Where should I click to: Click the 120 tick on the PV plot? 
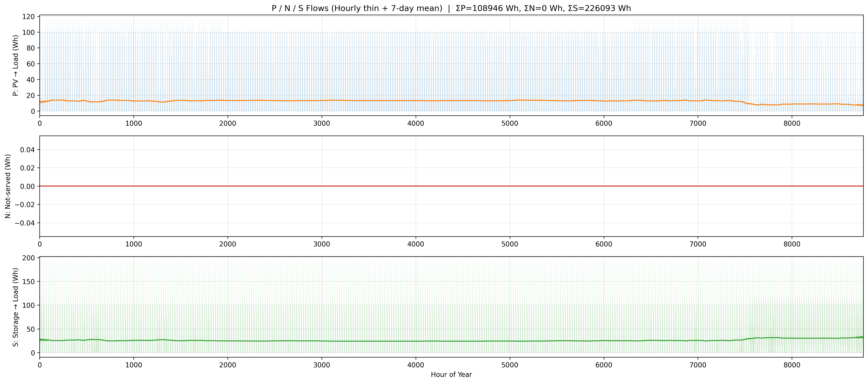29,16
